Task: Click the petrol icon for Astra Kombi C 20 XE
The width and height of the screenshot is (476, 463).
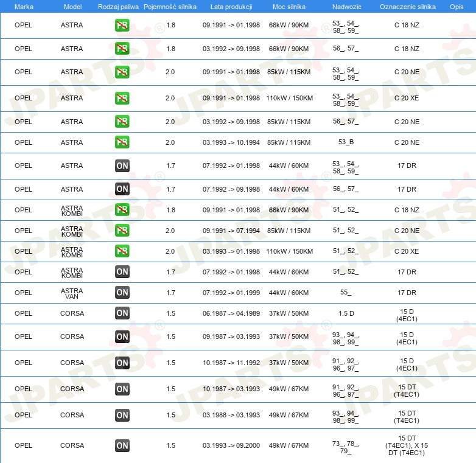Action: 122,251
